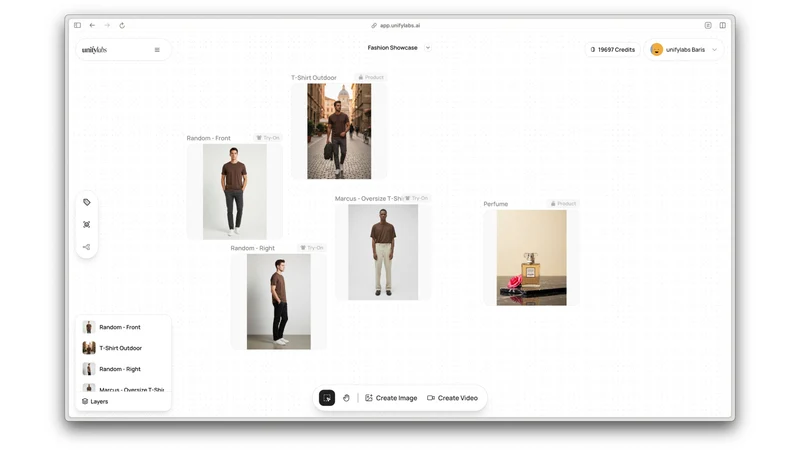Screen dimensions: 800x450
Task: Select the Perfume canvas image
Action: [532, 258]
